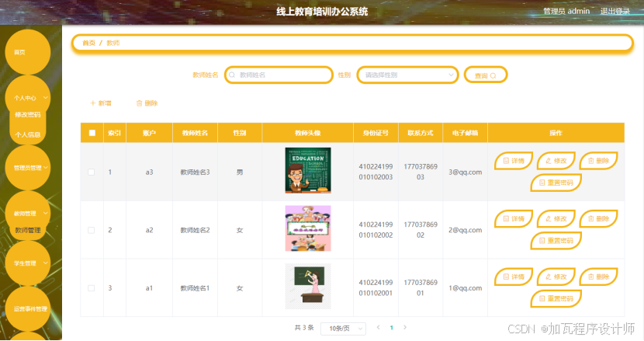Go to next page arrow

[405, 328]
